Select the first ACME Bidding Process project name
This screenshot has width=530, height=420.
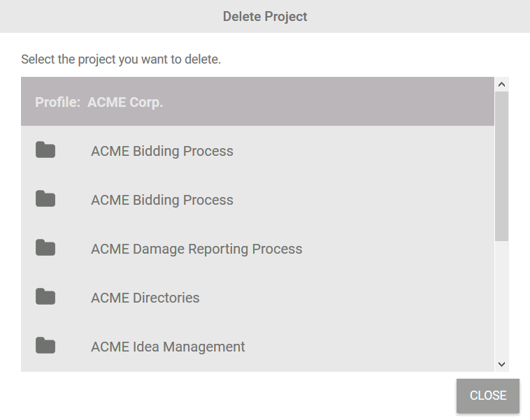162,151
